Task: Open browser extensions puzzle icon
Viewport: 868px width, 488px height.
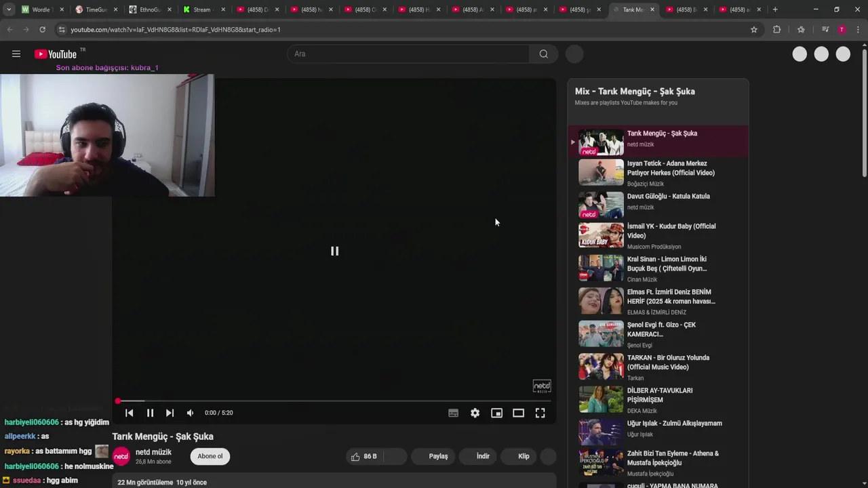Action: point(776,30)
